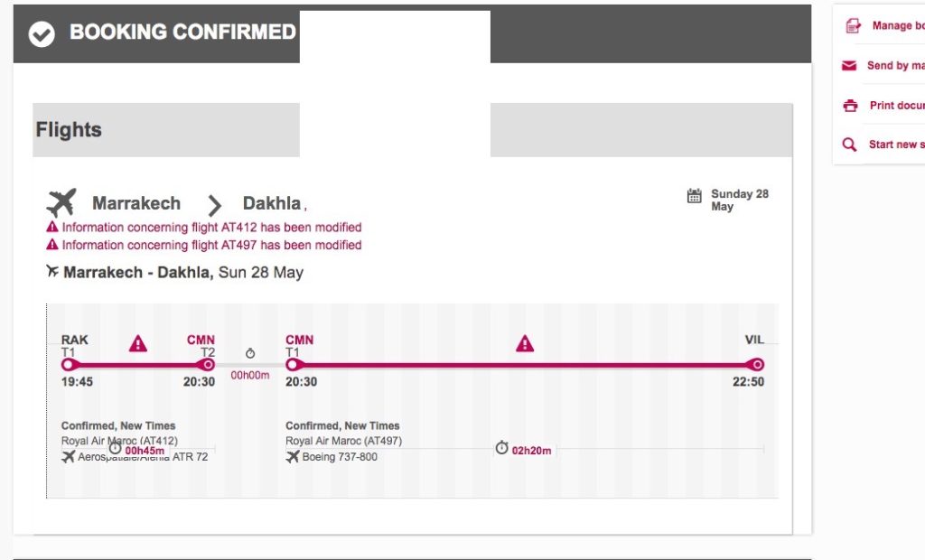
Task: Click the booking confirmed checkmark icon
Action: (x=42, y=34)
